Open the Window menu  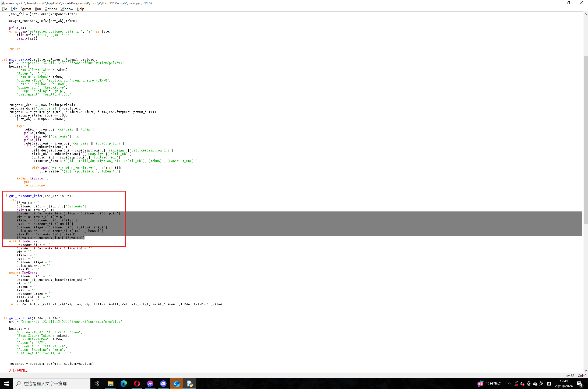[67, 9]
